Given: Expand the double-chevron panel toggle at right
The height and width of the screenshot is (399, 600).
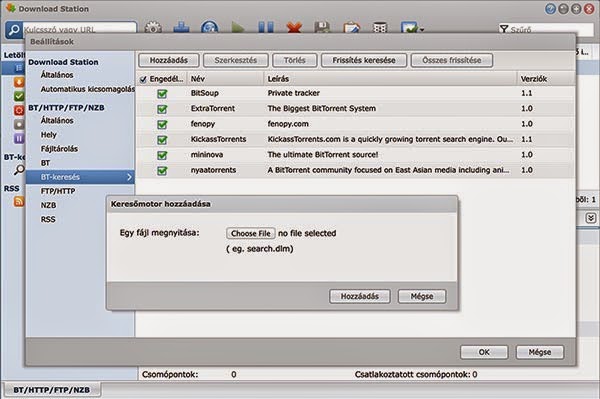Looking at the screenshot, I should pyautogui.click(x=591, y=218).
